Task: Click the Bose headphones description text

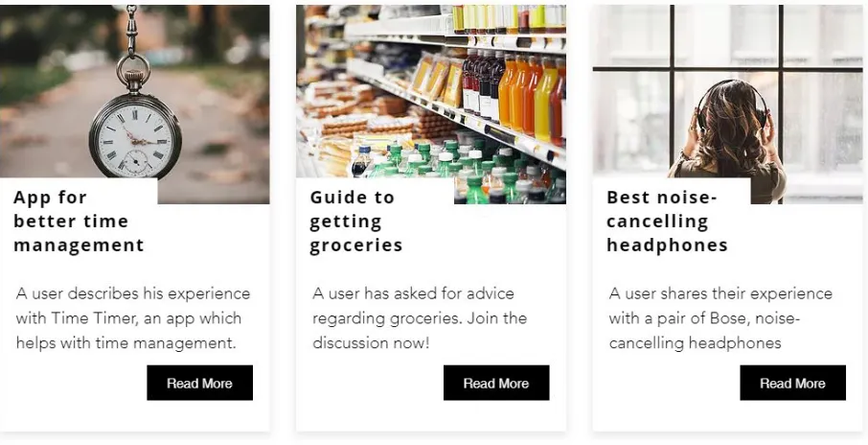Action: click(720, 318)
